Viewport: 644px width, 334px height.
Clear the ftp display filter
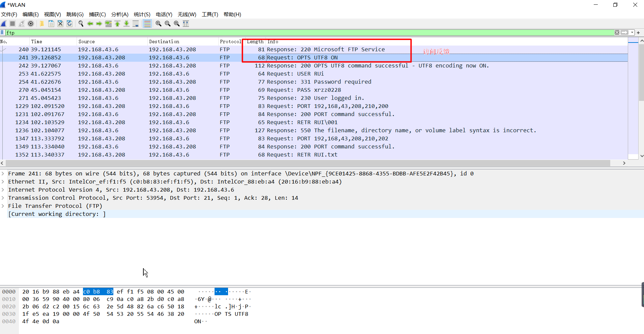(617, 33)
